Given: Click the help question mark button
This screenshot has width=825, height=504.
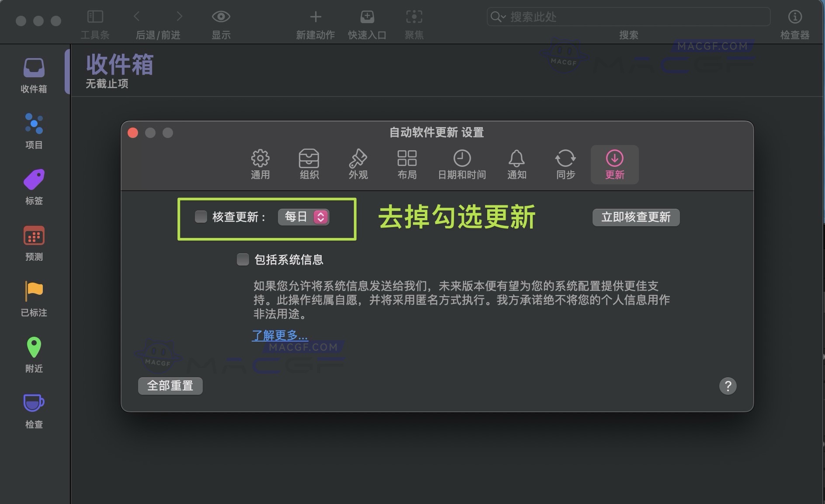Looking at the screenshot, I should click(x=728, y=386).
